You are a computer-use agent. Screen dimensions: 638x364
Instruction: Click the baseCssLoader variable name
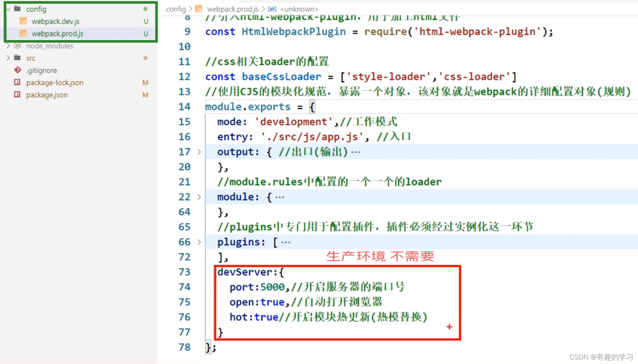point(281,77)
